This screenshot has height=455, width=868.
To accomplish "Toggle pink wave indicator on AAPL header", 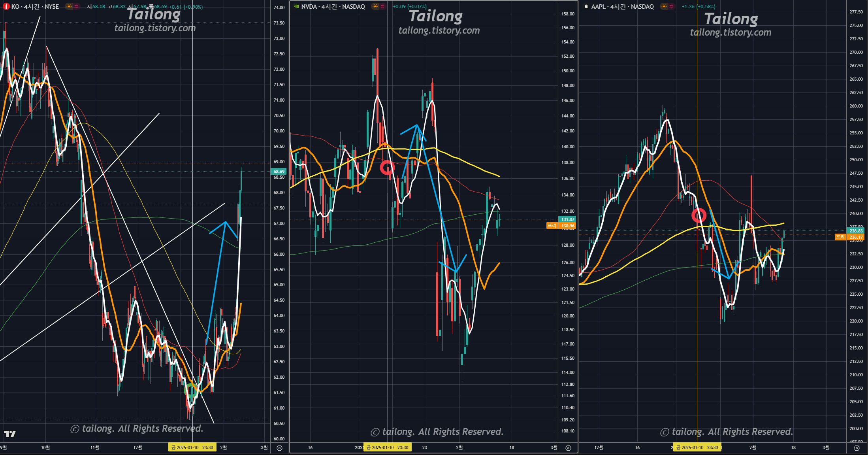I will (671, 7).
